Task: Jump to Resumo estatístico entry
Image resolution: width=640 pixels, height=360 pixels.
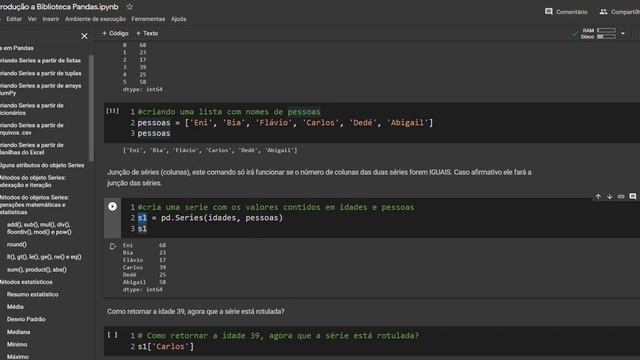Action: [x=33, y=294]
